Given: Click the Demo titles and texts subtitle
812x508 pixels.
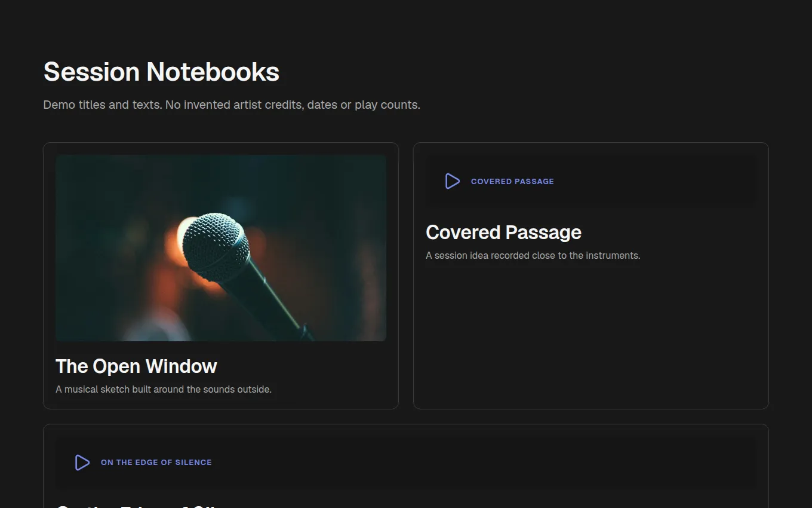Looking at the screenshot, I should coord(232,105).
